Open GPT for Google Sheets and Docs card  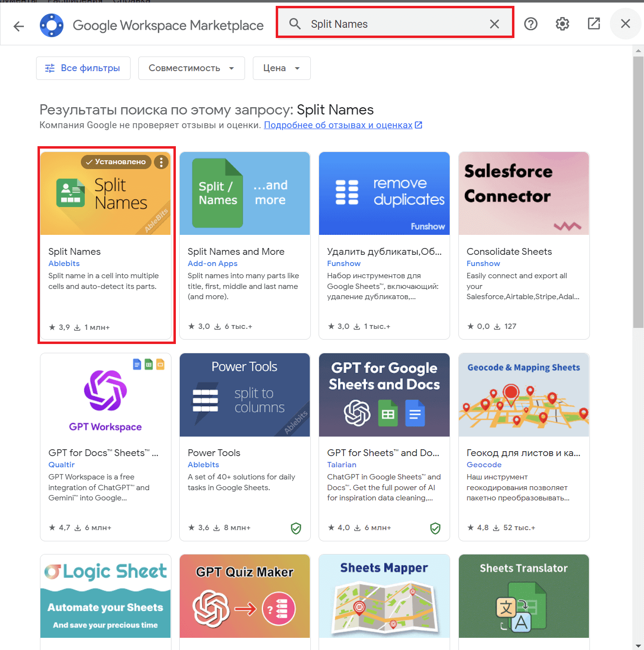(384, 446)
